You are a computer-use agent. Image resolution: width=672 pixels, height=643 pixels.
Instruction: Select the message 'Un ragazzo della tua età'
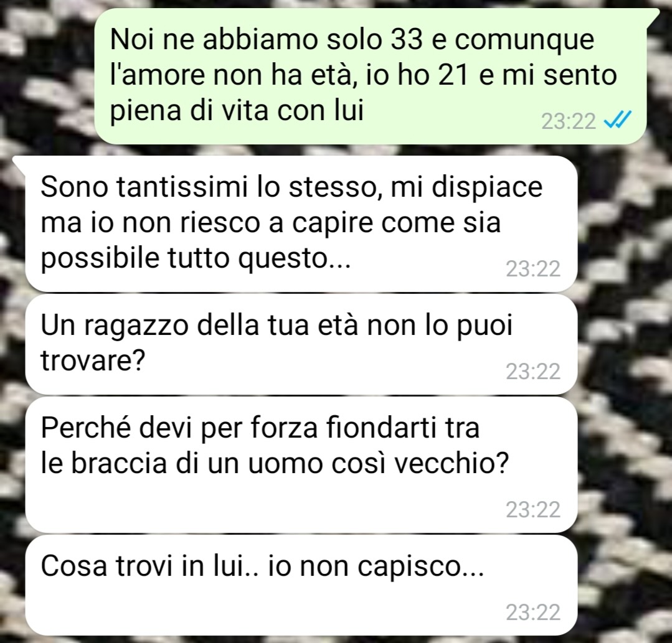301,344
